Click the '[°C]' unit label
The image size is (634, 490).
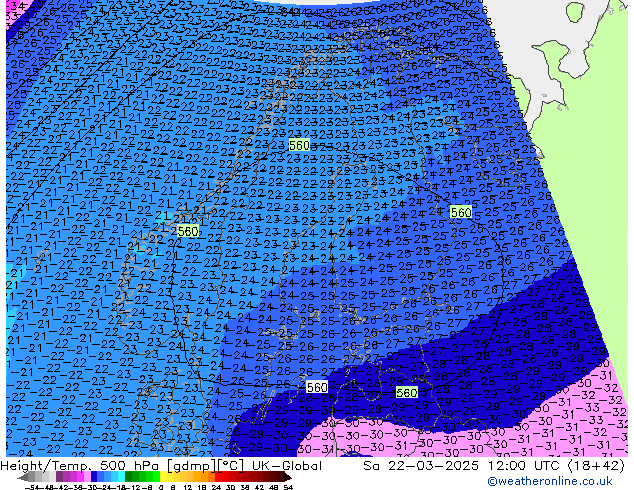231,466
